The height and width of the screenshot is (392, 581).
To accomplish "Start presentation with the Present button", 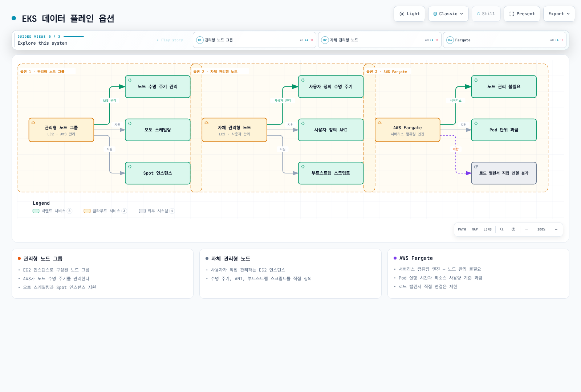I will [x=522, y=14].
